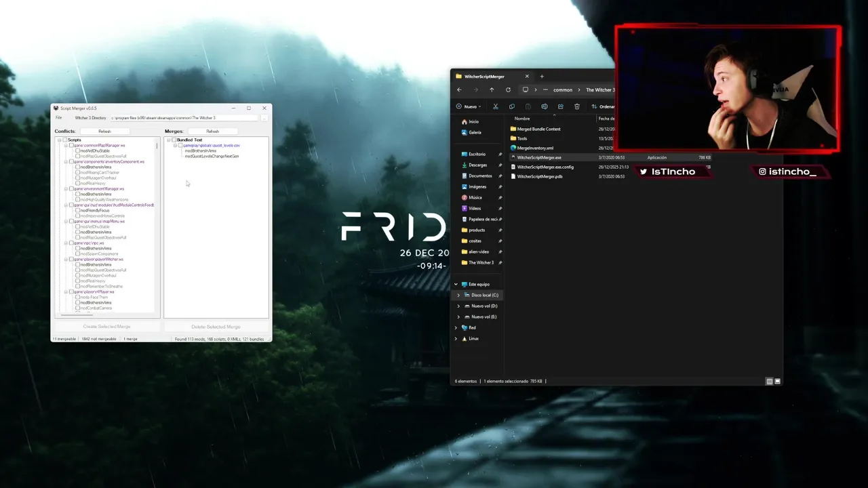Sort by the Nombre column header
Screen dimensions: 868x488
pyautogui.click(x=522, y=119)
